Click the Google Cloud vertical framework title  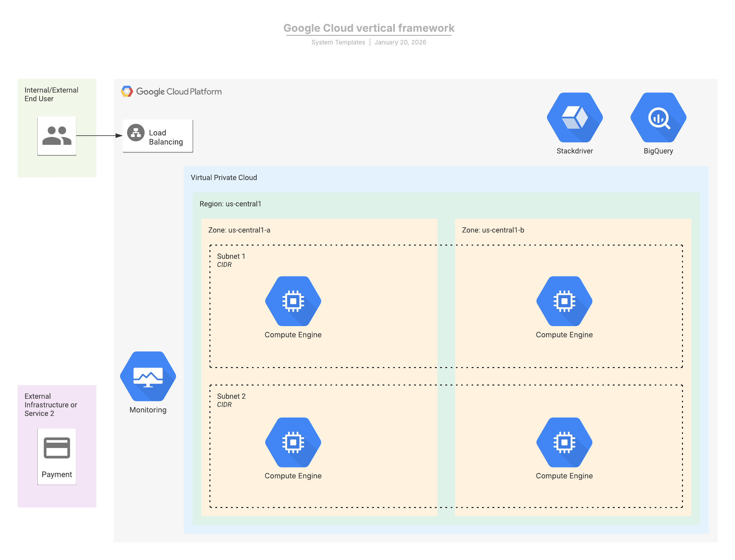369,28
